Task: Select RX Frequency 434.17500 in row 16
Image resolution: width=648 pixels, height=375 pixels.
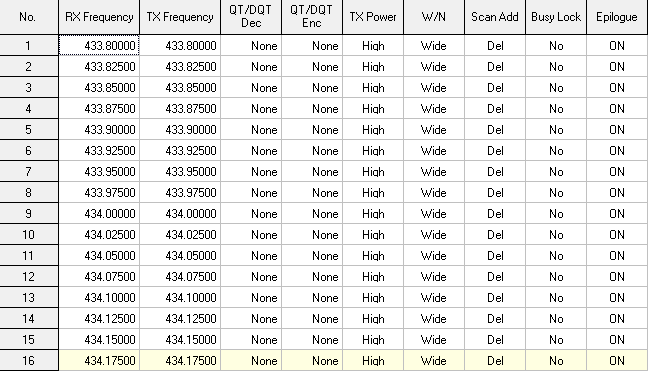Action: pyautogui.click(x=99, y=361)
